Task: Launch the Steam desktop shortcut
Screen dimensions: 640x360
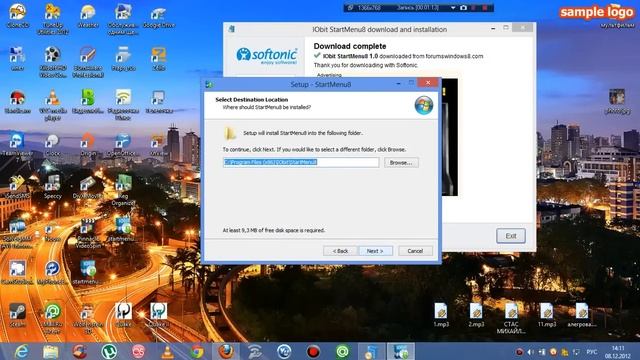Action: click(18, 314)
